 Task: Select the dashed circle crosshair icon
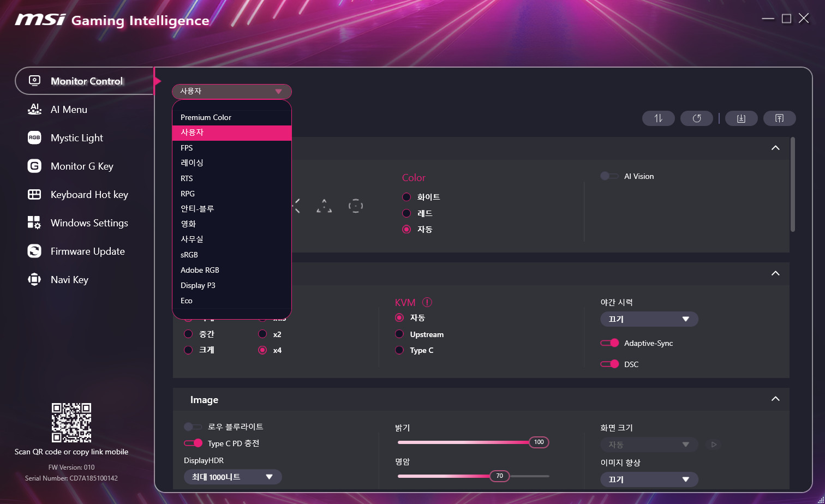tap(356, 206)
